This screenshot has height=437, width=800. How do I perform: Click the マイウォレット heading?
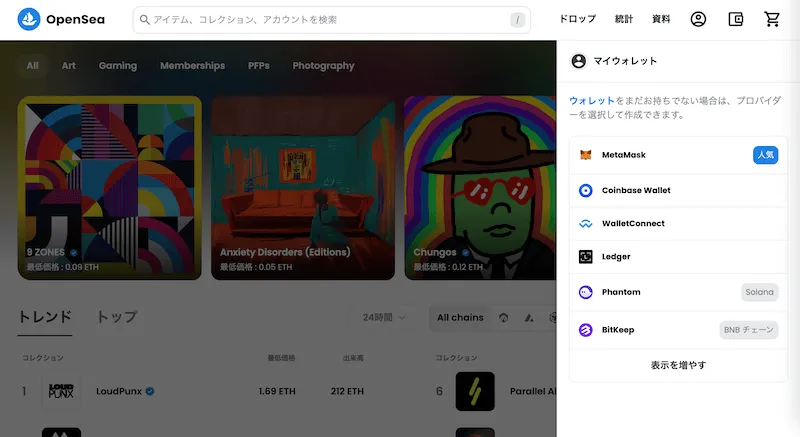coord(625,61)
